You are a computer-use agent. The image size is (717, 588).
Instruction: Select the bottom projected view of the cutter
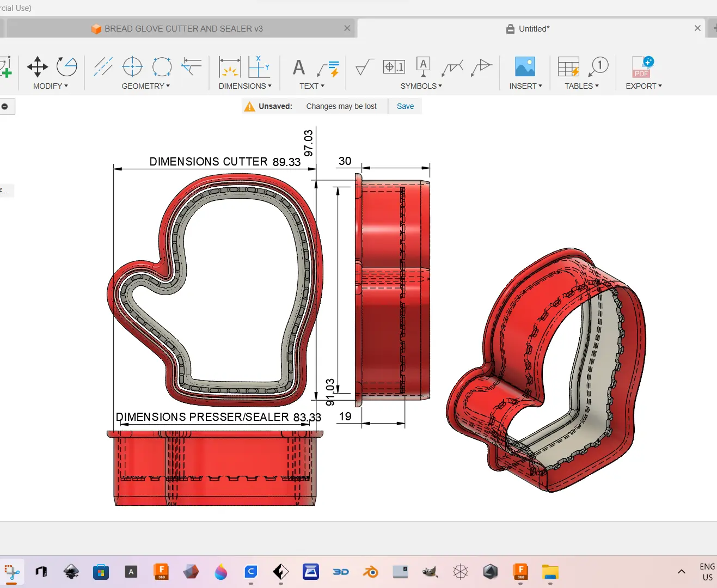(215, 468)
